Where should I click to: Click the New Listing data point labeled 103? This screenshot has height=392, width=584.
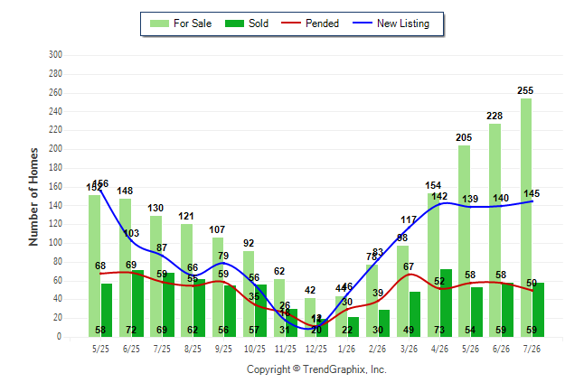131,240
